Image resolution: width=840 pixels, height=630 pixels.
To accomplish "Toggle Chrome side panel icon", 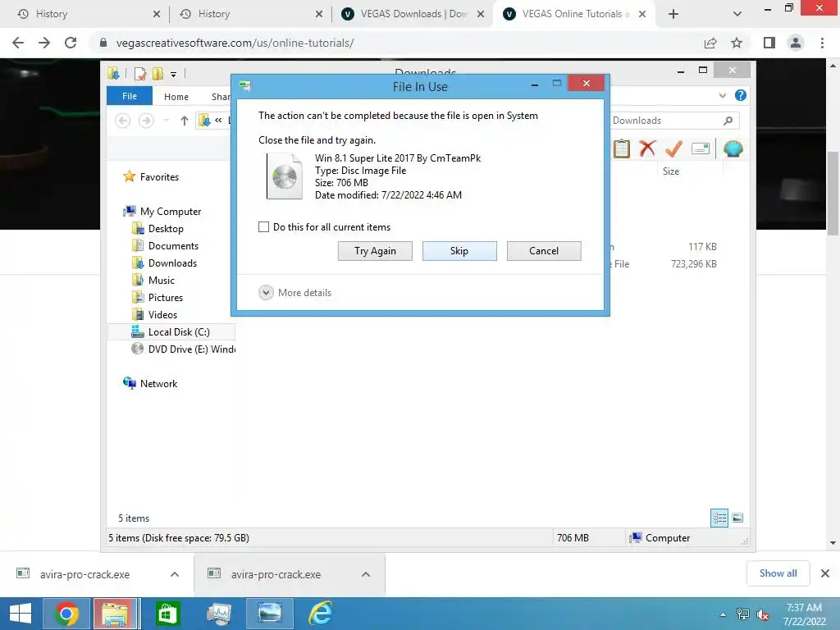I will pos(769,43).
